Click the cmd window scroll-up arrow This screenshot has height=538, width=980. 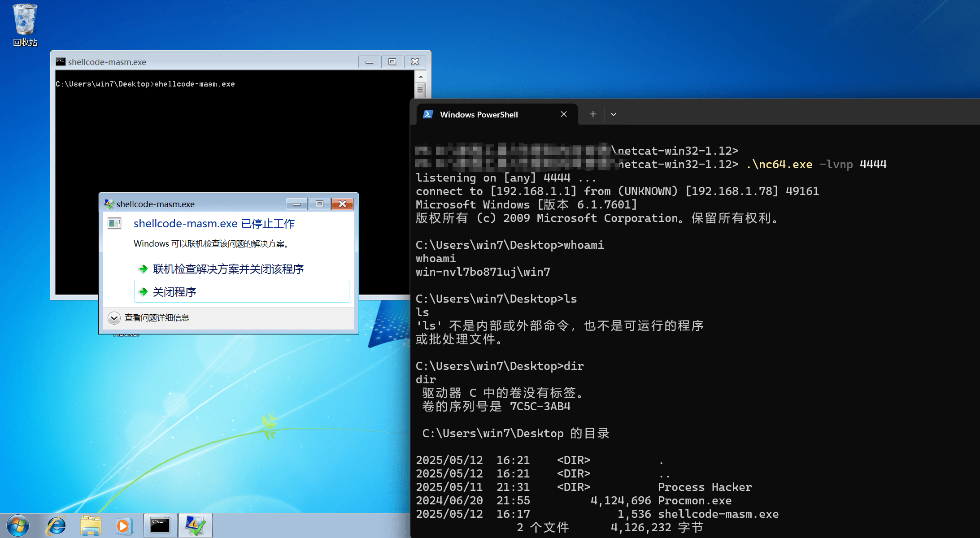420,77
